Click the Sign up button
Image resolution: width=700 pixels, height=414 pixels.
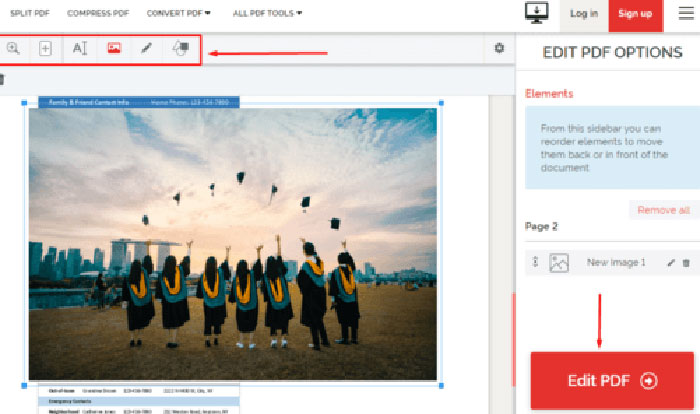[635, 14]
